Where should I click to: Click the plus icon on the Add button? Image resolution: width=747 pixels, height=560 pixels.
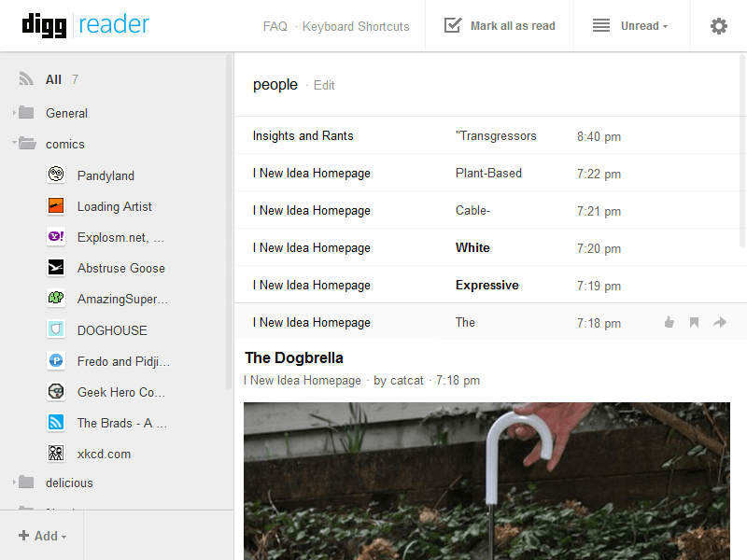point(24,535)
